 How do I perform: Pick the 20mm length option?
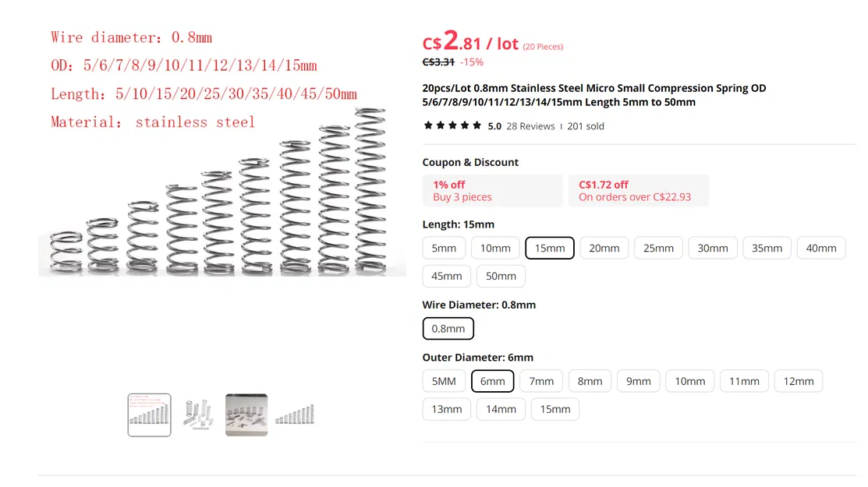coord(604,249)
